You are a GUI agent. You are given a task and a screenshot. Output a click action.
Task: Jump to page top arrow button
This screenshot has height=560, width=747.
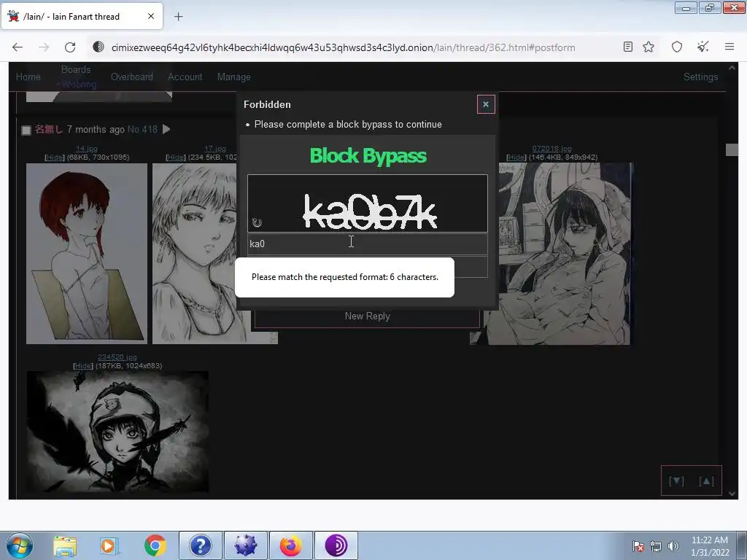tap(706, 481)
